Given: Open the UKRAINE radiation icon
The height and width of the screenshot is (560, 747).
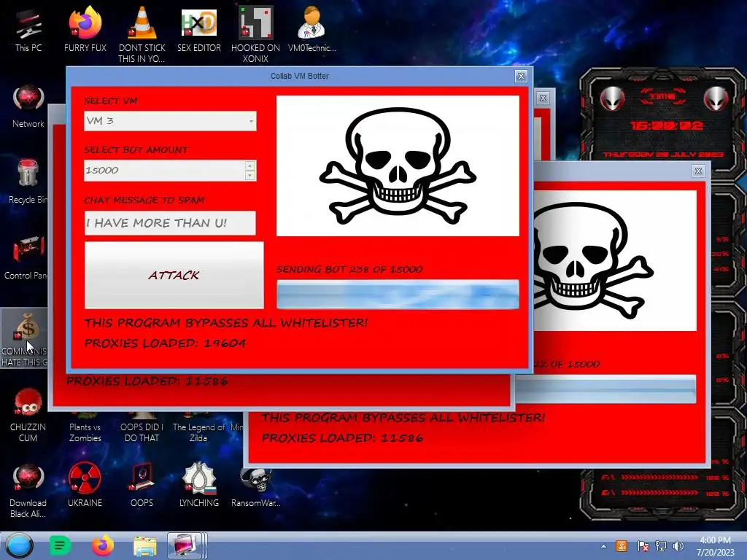Looking at the screenshot, I should 85,485.
